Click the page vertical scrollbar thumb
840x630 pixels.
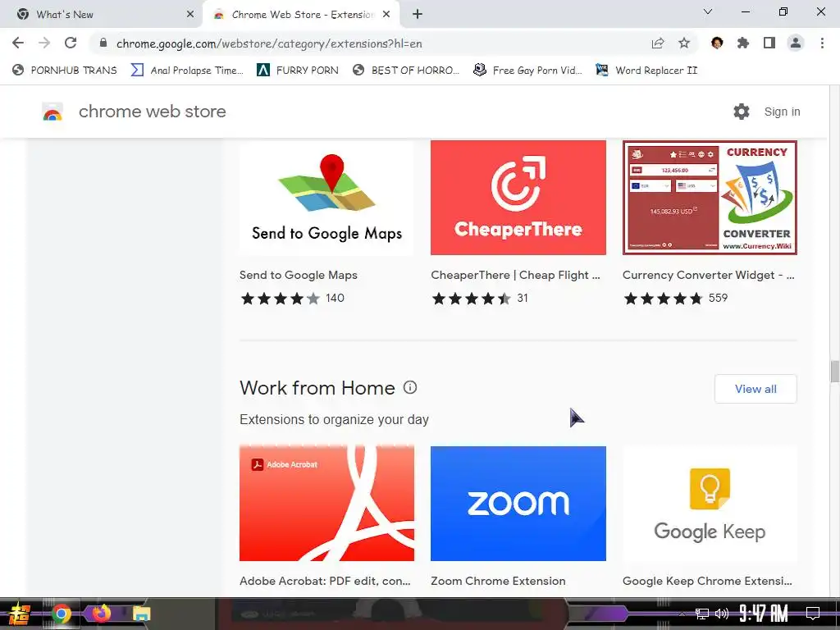(834, 372)
